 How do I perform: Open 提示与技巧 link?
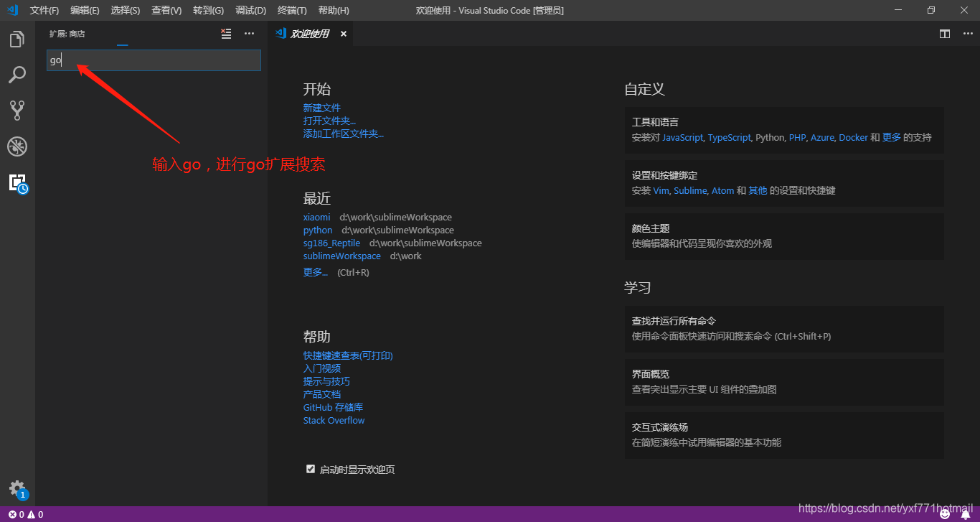326,381
